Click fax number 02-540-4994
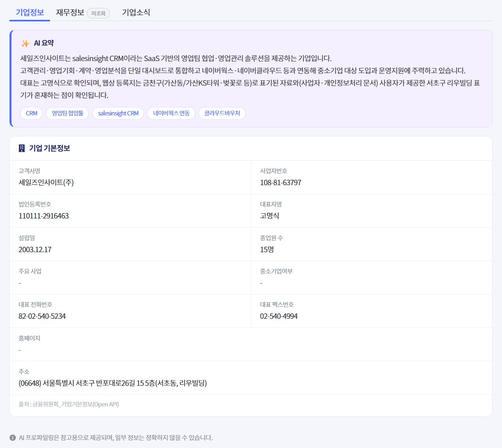502x448 pixels. (279, 316)
